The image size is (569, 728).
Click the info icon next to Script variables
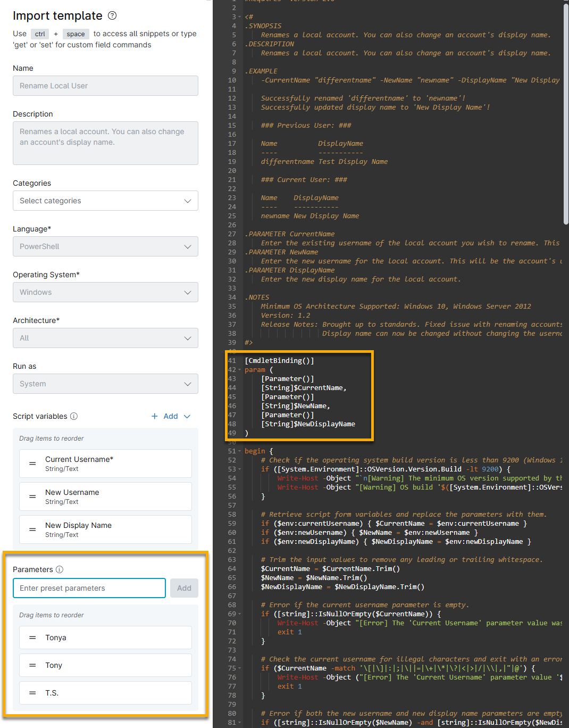[x=74, y=416]
